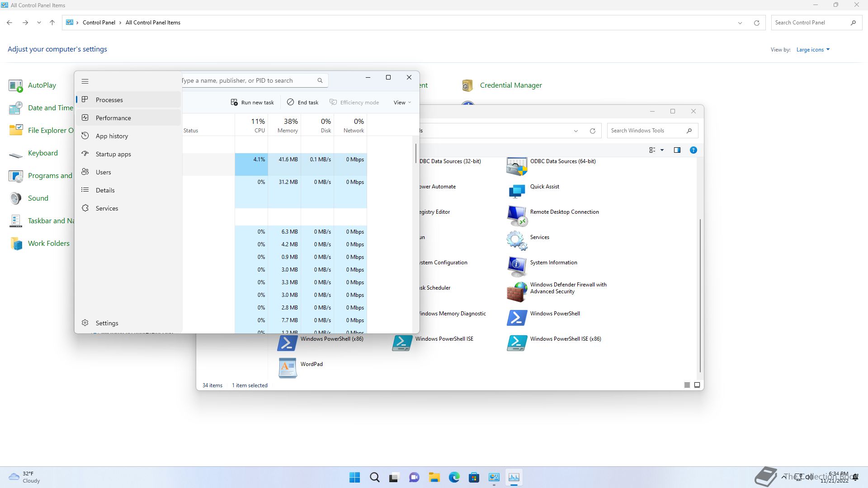Click the Task Manager vertical scrollbar thumb

pyautogui.click(x=415, y=154)
